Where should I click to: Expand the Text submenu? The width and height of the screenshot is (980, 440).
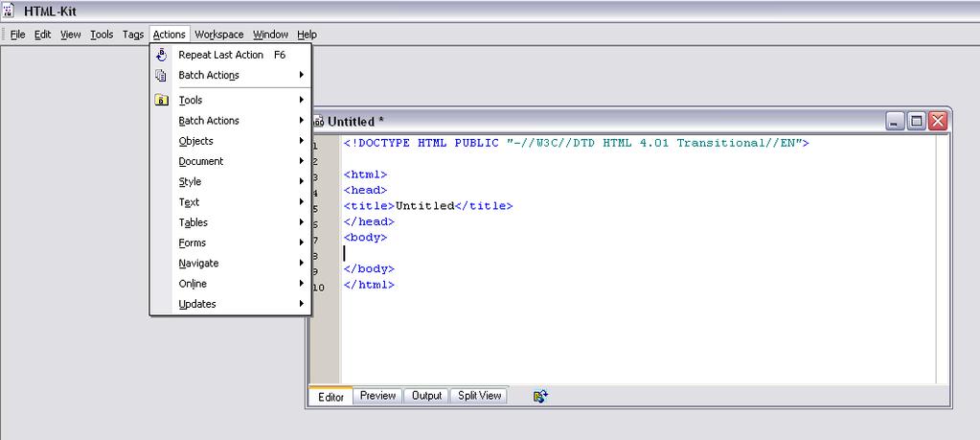click(231, 202)
